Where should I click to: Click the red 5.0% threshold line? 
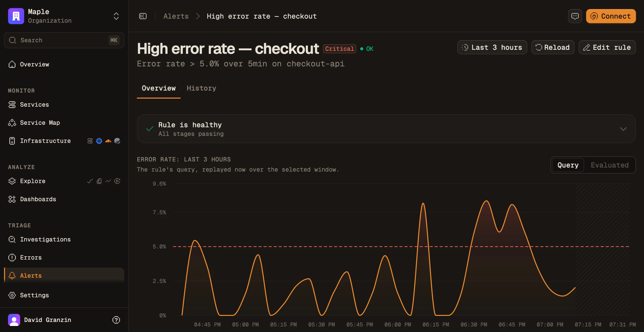click(401, 247)
